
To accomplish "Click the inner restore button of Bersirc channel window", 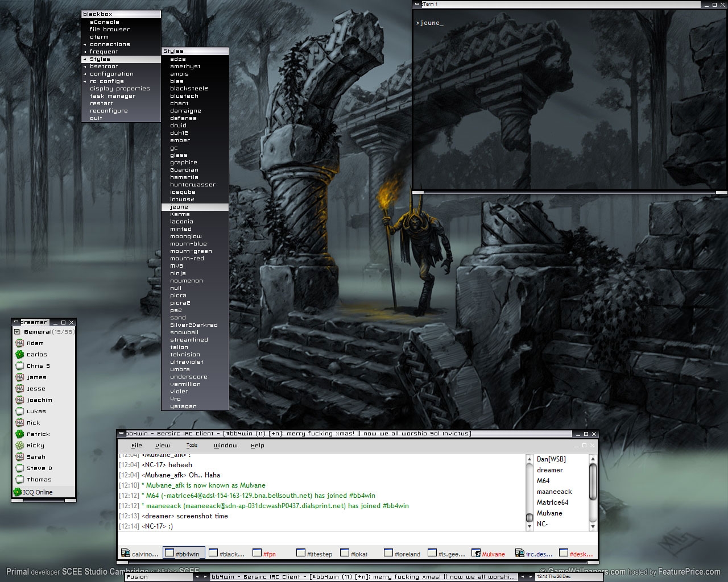I will (584, 446).
